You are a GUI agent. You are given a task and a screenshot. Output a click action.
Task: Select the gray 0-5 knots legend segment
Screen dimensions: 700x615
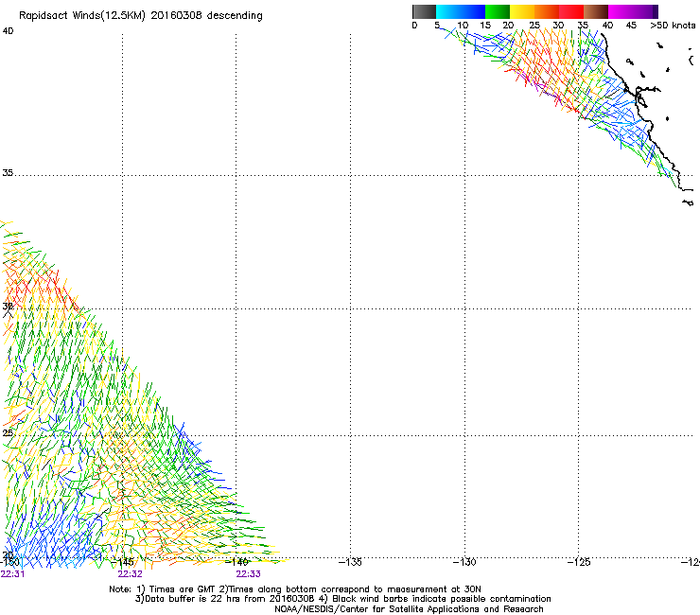point(424,11)
